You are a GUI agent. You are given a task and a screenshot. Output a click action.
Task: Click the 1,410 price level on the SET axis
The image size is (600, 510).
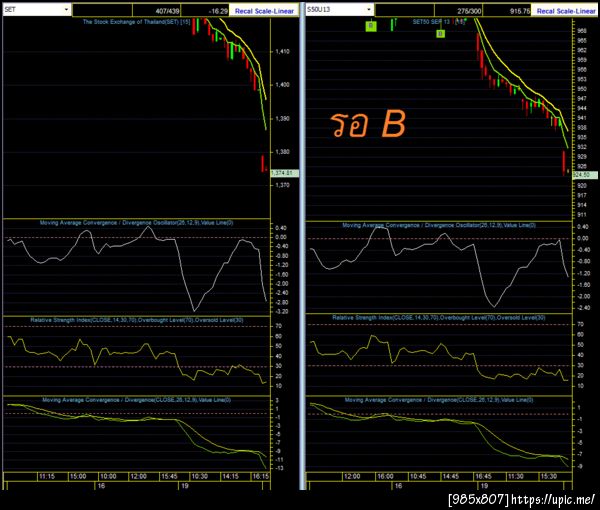coord(282,51)
